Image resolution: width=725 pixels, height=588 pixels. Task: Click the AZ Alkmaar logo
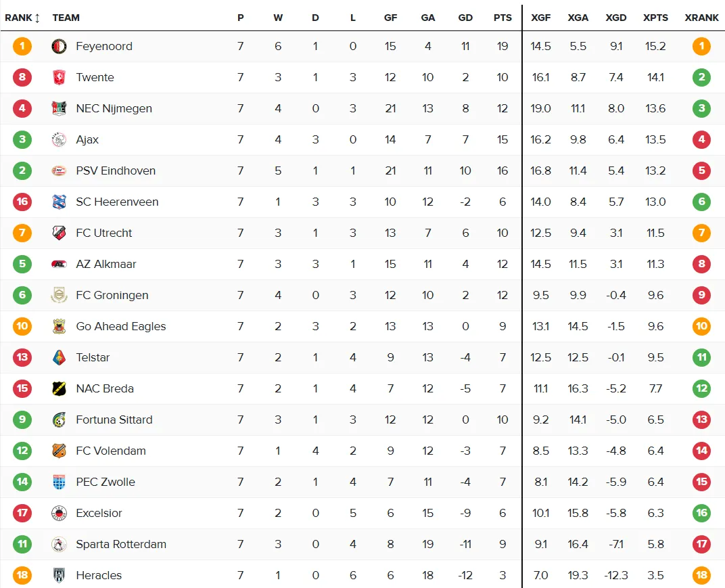60,264
